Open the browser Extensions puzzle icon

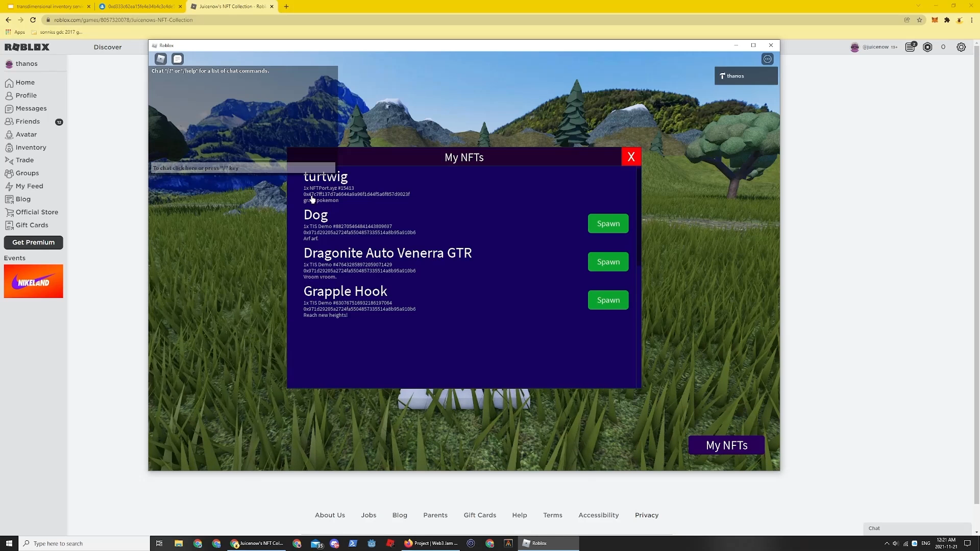pyautogui.click(x=947, y=20)
